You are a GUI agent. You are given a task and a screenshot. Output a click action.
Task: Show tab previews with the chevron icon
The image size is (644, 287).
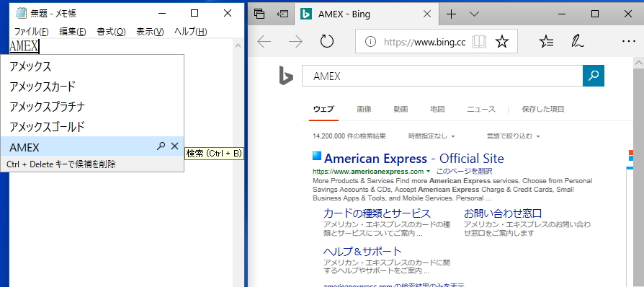click(x=474, y=14)
